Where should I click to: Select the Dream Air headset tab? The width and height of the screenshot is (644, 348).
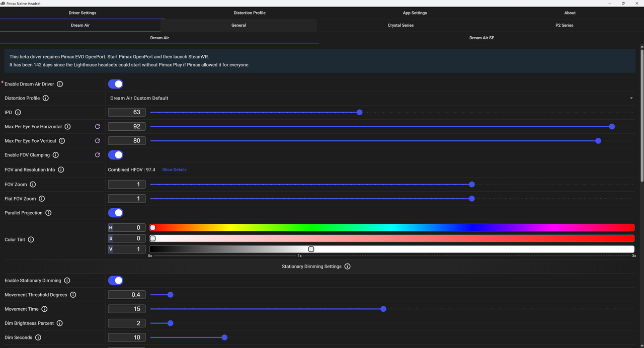(x=159, y=38)
